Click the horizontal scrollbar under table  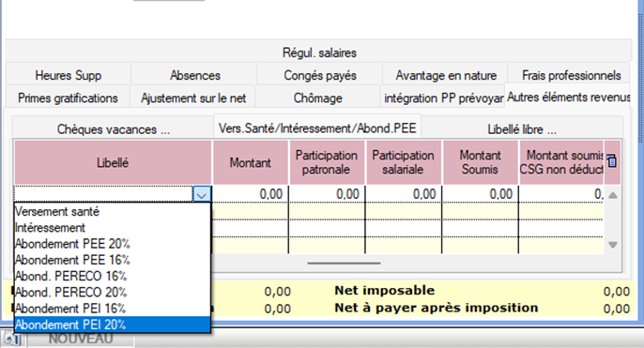tap(344, 263)
